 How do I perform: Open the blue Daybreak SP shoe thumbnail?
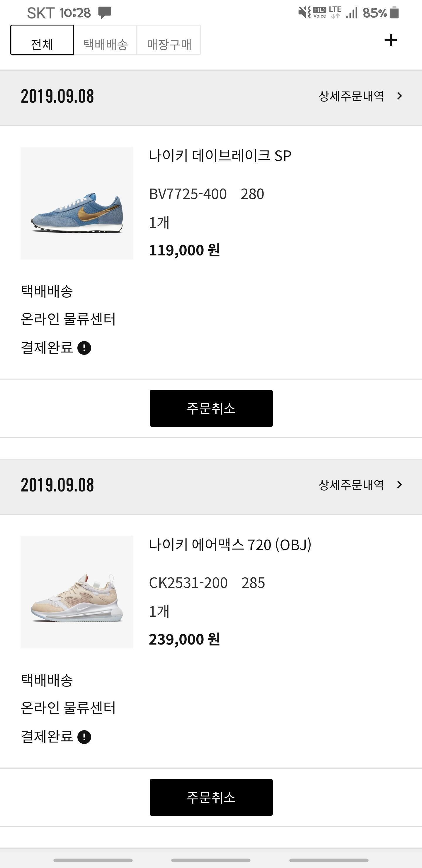tap(77, 203)
